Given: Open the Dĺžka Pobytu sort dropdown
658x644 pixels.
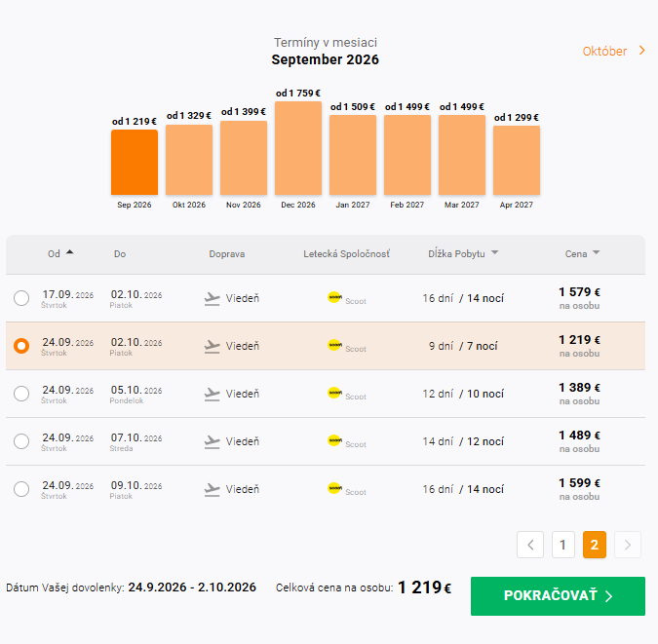Looking at the screenshot, I should 495,252.
